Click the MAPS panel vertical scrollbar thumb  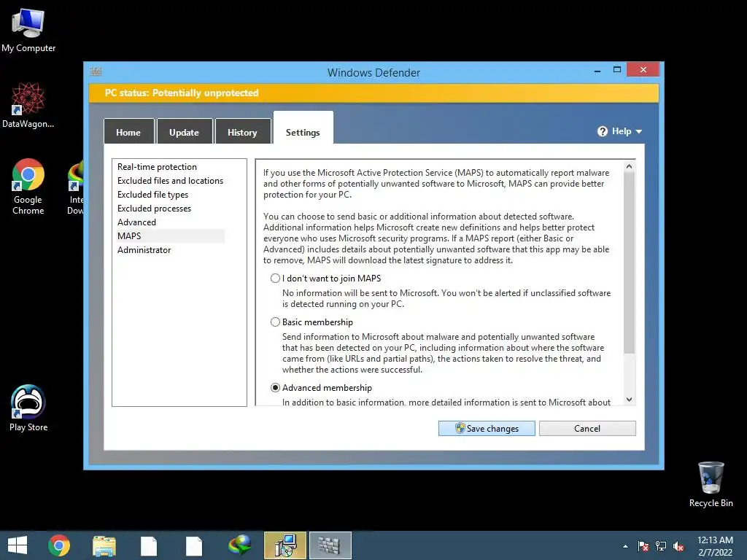(x=629, y=262)
